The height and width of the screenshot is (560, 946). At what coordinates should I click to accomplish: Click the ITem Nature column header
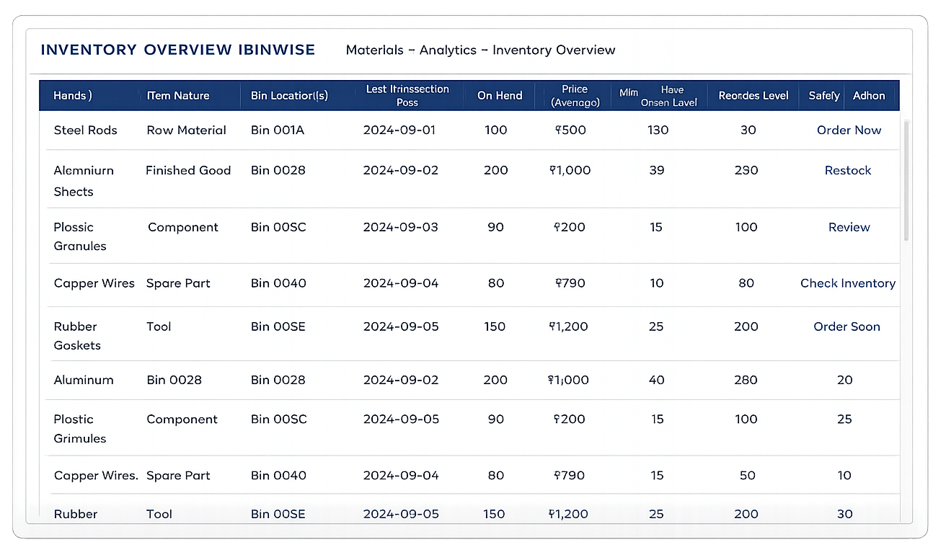click(178, 96)
